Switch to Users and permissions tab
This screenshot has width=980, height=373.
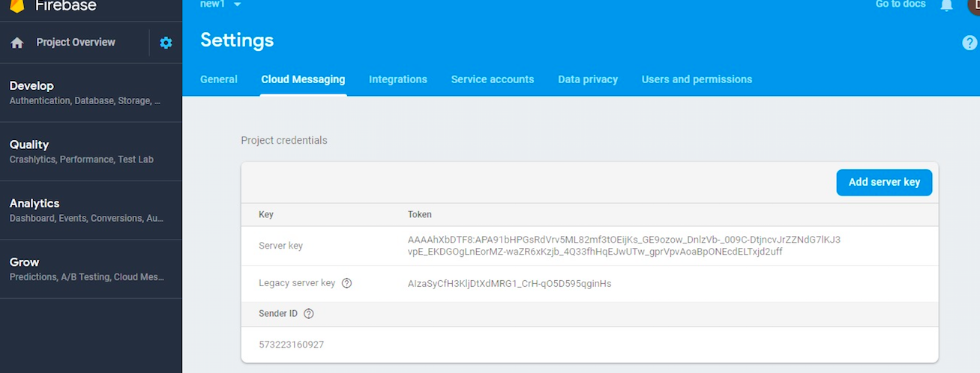697,79
